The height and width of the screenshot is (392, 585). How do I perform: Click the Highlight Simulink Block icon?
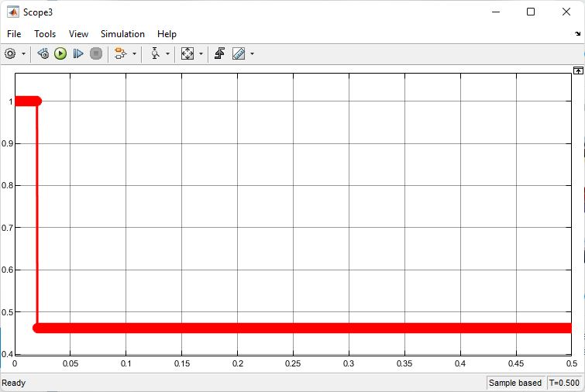pos(119,53)
